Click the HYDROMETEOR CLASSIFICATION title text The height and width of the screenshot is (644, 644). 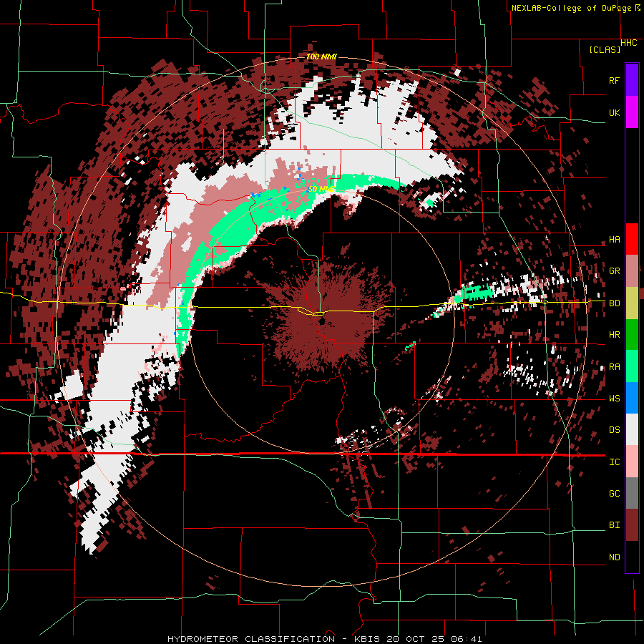(x=251, y=639)
